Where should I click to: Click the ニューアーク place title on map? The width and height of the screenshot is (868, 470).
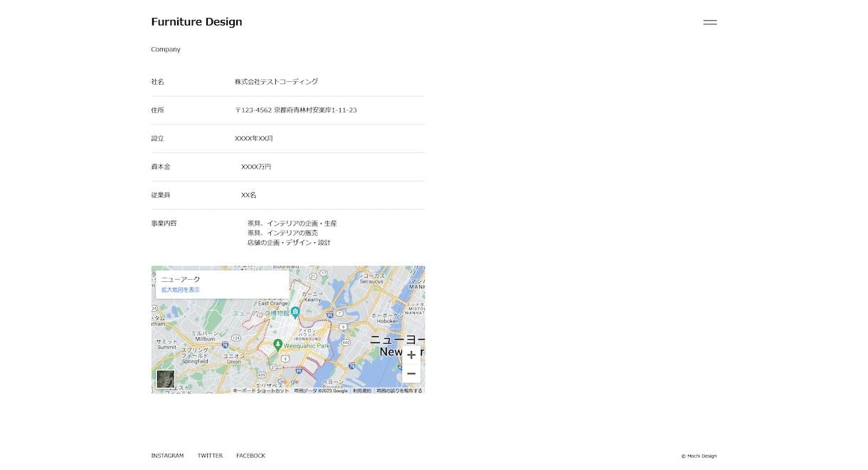point(181,279)
